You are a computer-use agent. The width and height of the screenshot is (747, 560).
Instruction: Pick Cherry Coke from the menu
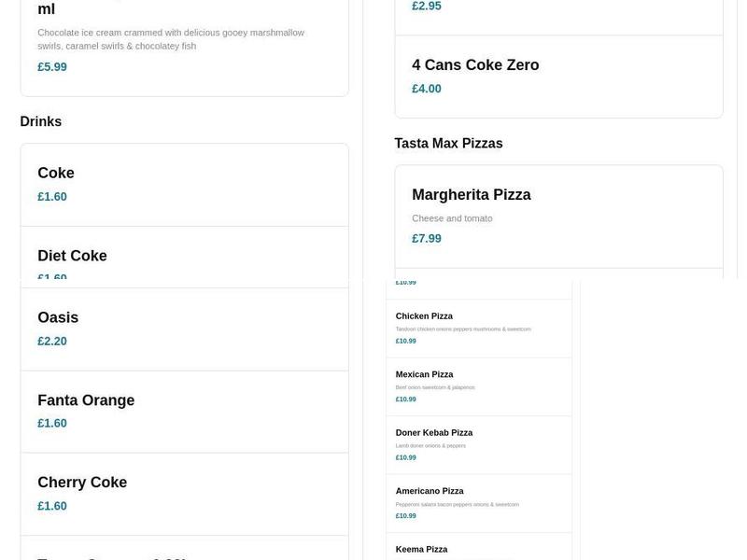coord(82,483)
